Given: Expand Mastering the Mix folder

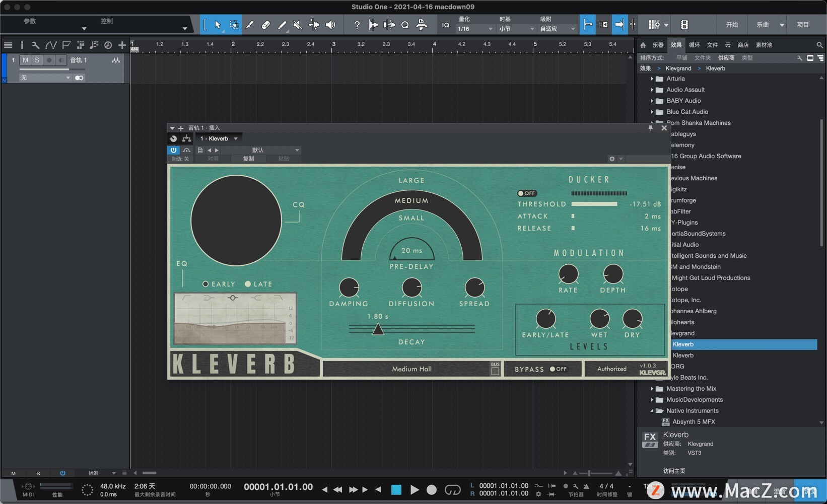Looking at the screenshot, I should (652, 389).
